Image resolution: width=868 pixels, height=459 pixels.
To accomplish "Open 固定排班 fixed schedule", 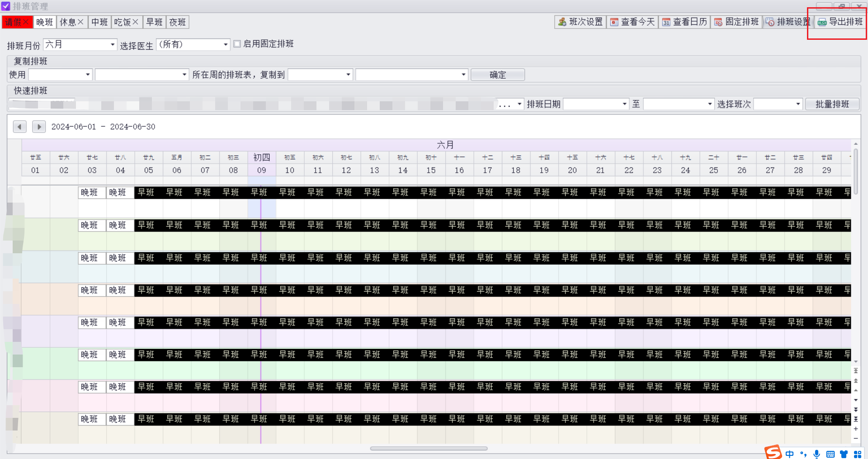I will point(736,22).
